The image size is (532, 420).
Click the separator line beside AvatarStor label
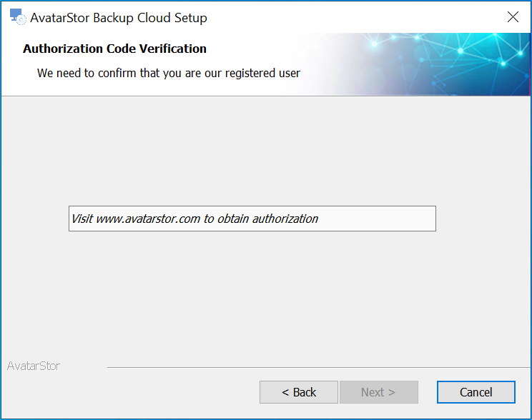(x=318, y=367)
